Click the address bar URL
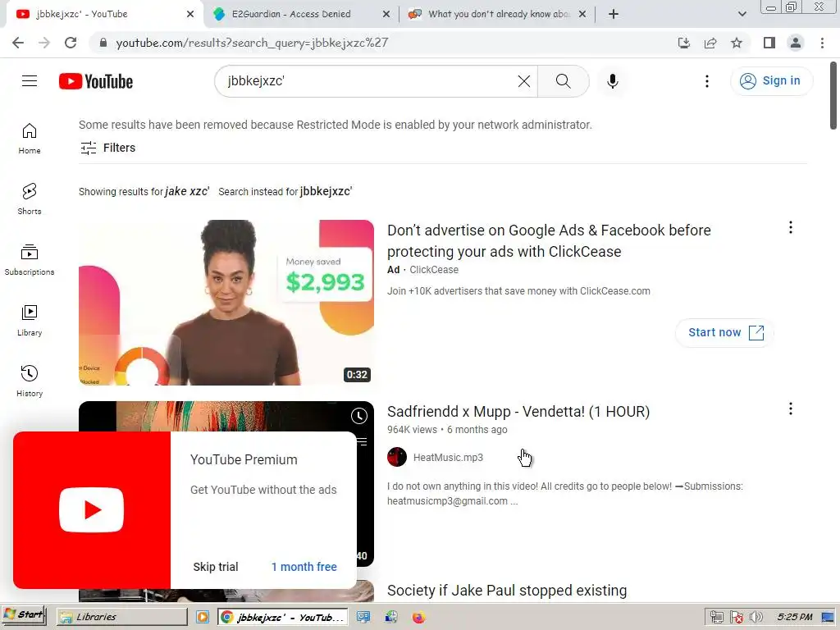 (252, 43)
